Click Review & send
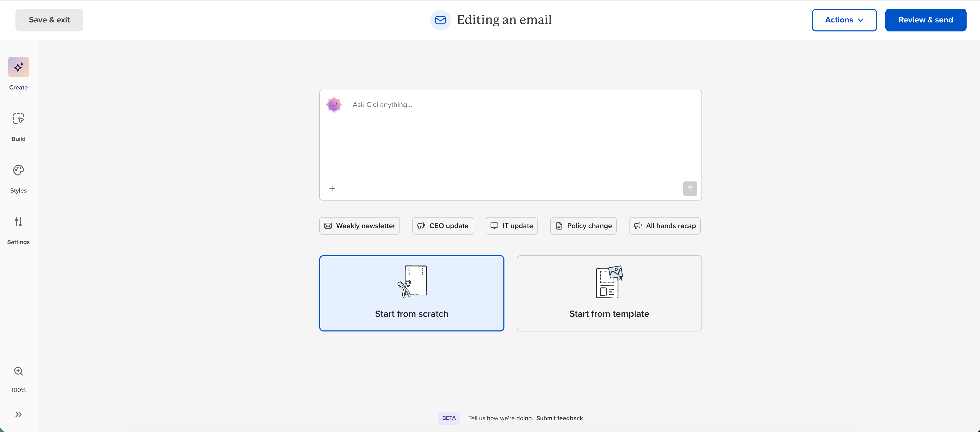 pos(925,20)
